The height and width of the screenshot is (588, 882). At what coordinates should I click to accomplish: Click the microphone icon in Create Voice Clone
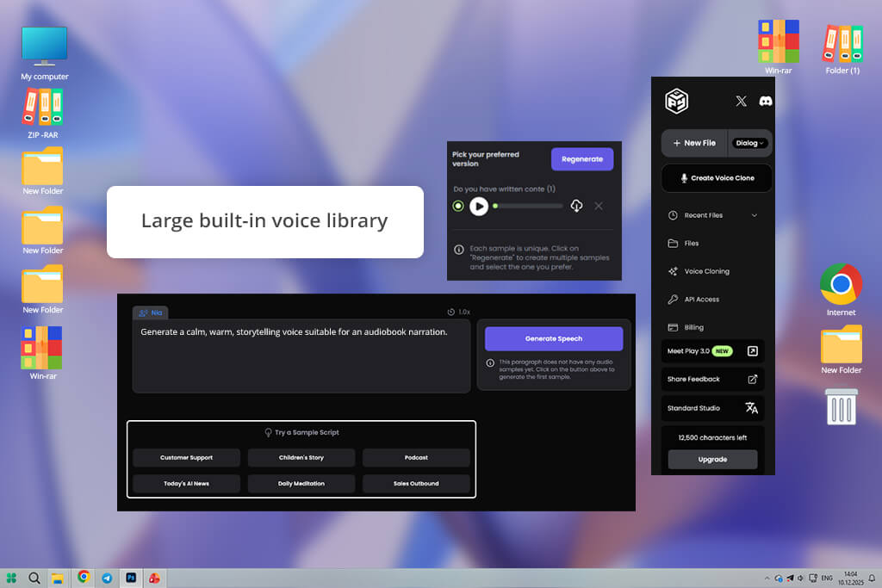(684, 177)
